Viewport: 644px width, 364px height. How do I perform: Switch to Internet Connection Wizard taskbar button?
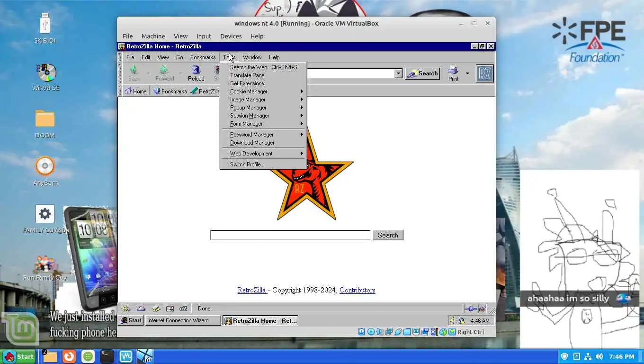click(183, 320)
